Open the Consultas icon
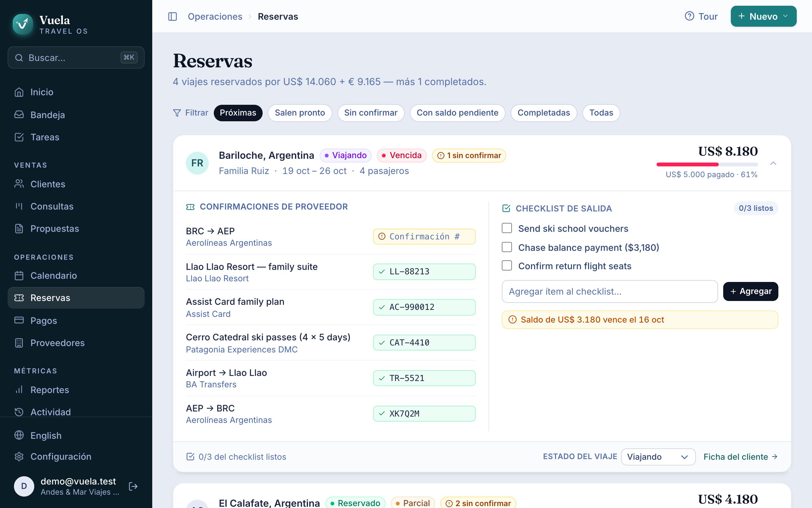 pyautogui.click(x=19, y=206)
